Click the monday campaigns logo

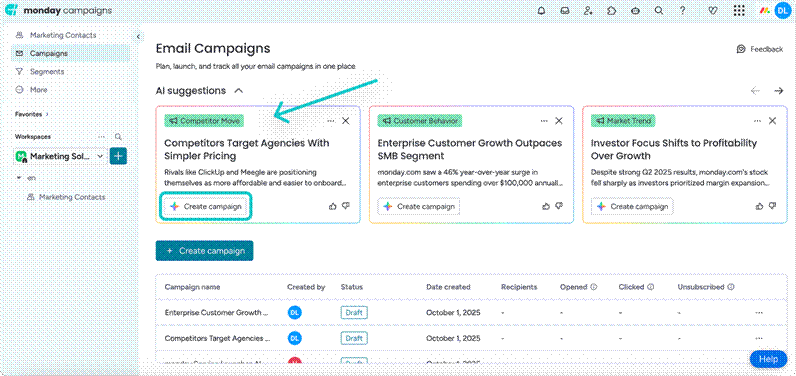pos(58,10)
